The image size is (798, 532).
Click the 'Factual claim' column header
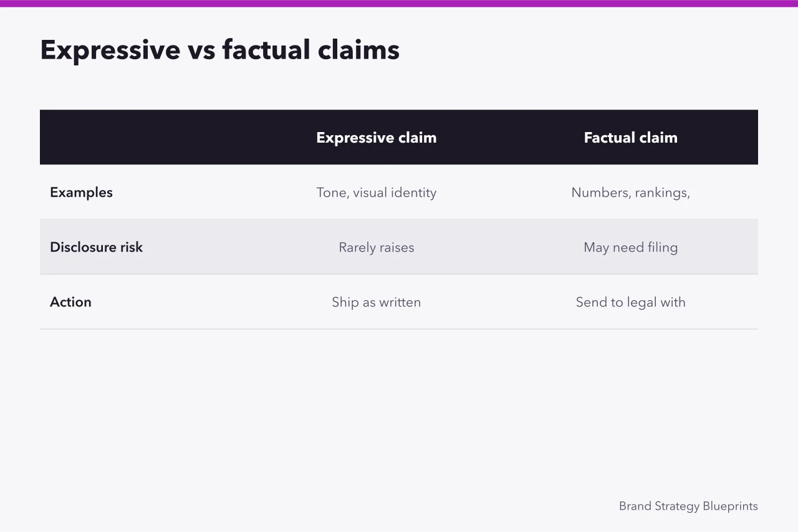coord(630,138)
